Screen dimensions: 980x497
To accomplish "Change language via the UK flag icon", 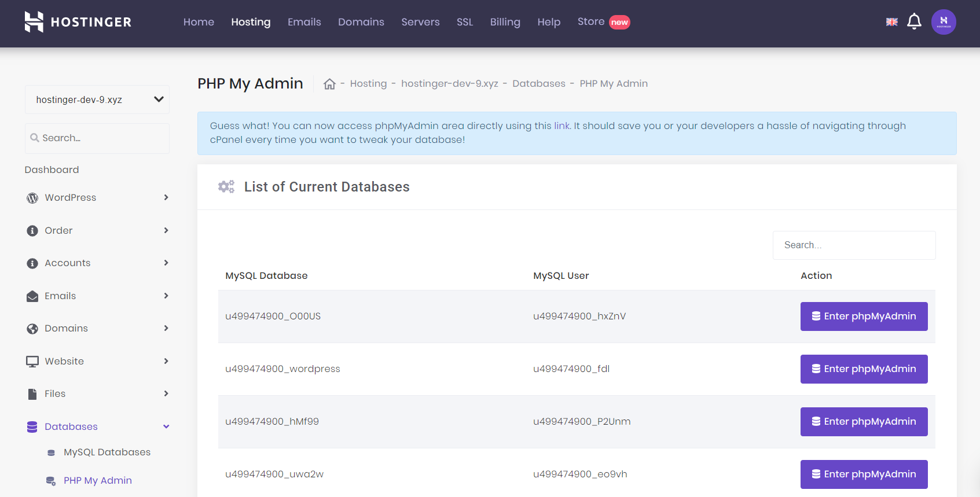I will click(x=891, y=22).
